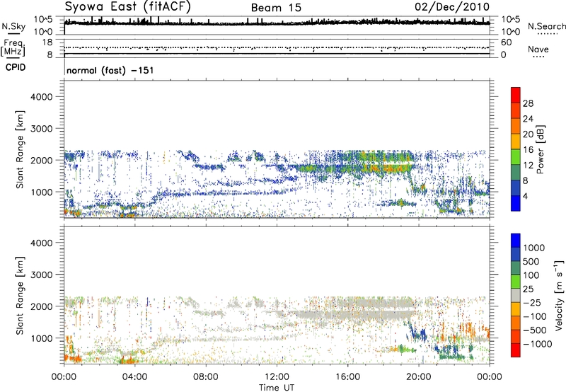Click the velocity colorbar '1000' tick label
Screen dimensions: 566x392
pos(534,248)
